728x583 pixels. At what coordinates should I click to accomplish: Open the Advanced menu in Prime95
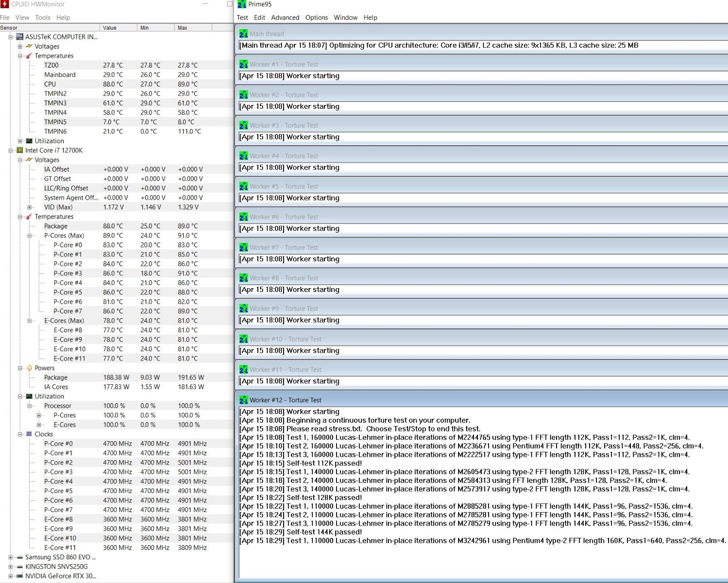(x=285, y=17)
